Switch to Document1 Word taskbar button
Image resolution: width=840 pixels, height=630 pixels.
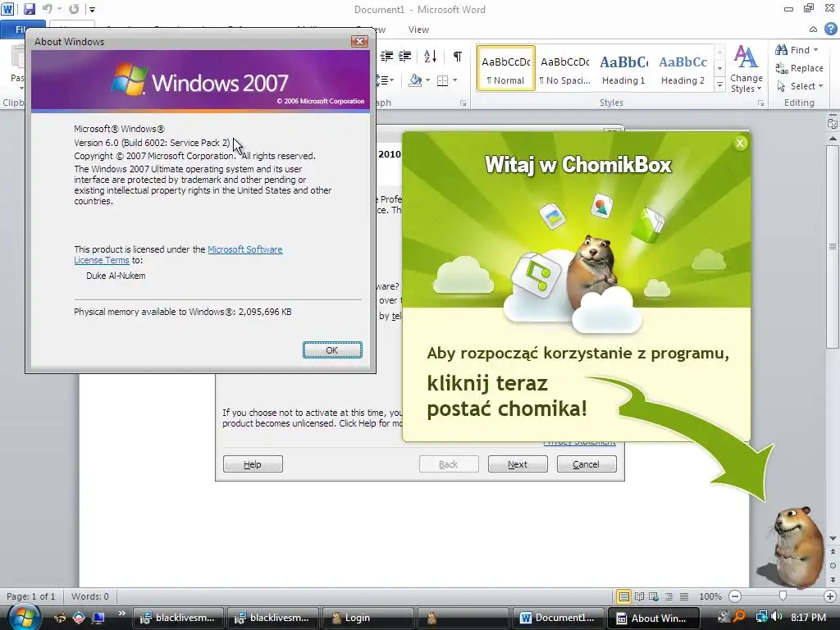point(559,618)
